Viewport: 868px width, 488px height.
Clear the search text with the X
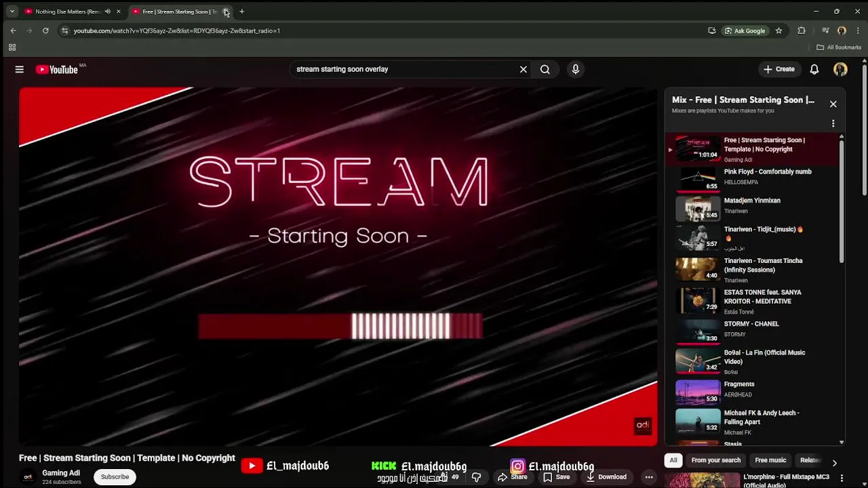[x=524, y=69]
